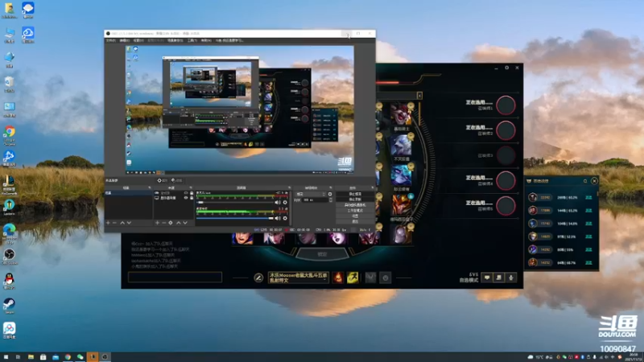Toggle lock on first OBS source
The width and height of the screenshot is (644, 362).
[192, 193]
